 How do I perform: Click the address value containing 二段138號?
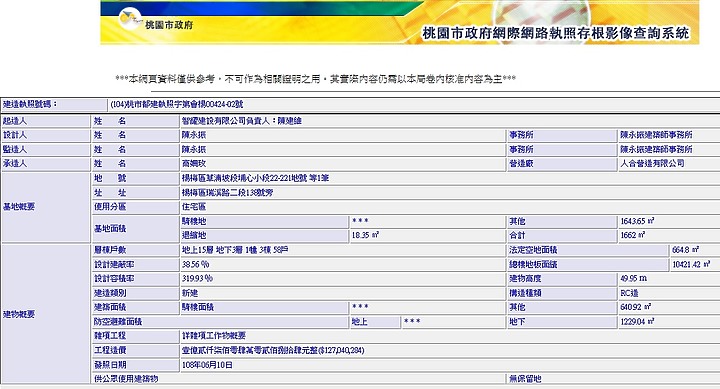point(227,193)
